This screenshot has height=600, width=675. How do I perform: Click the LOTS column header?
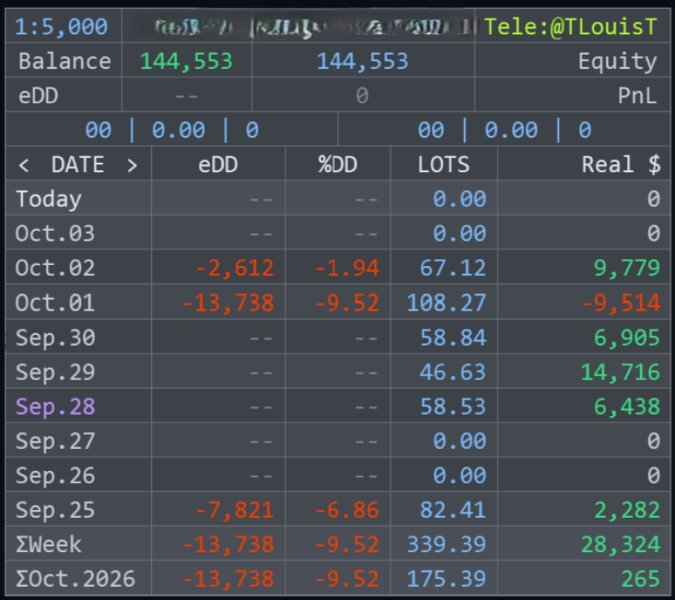(444, 164)
